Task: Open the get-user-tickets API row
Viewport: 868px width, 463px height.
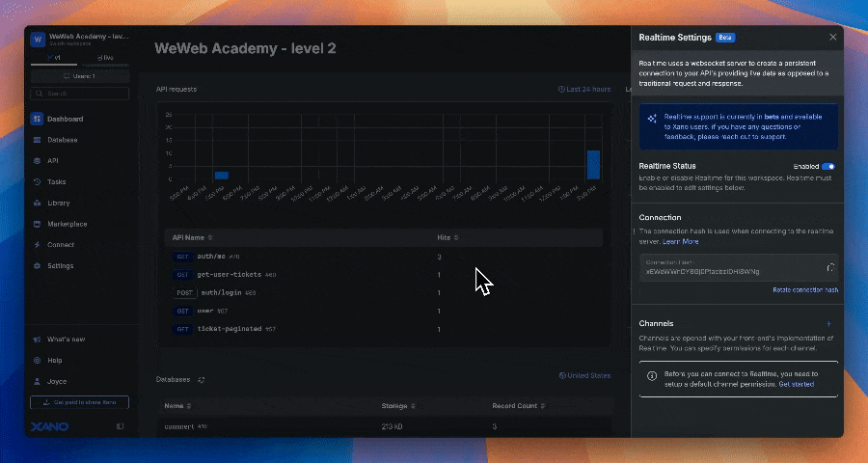Action: [x=384, y=275]
